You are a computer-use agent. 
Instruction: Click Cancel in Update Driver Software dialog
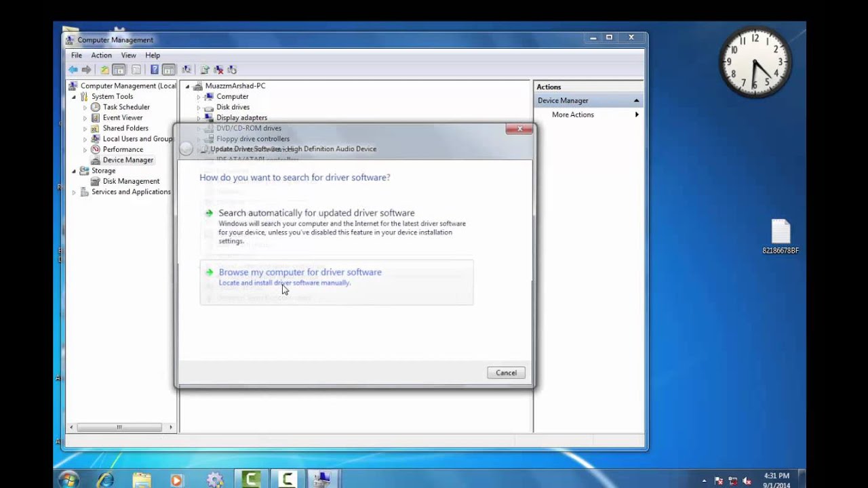tap(506, 373)
